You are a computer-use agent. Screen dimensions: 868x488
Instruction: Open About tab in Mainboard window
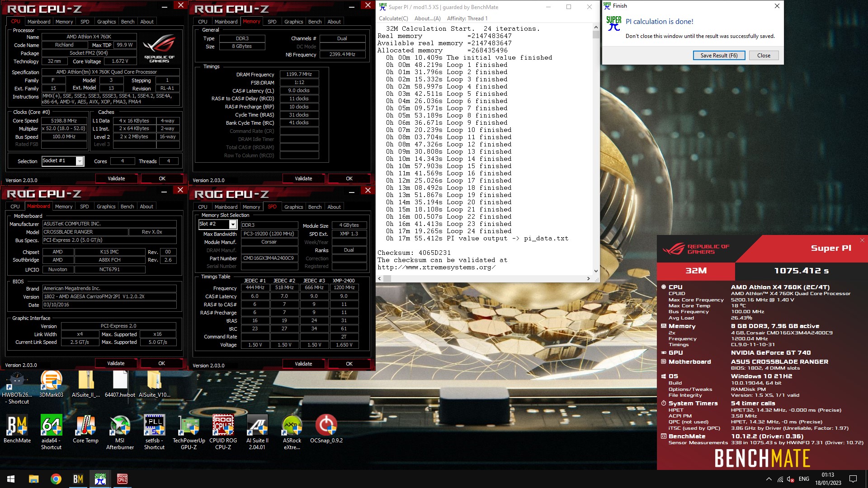(x=146, y=206)
